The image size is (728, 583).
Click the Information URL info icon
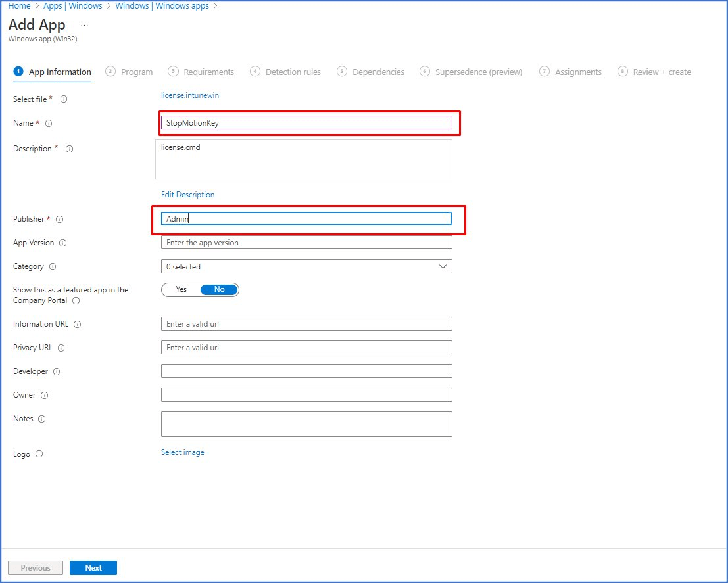pos(78,324)
